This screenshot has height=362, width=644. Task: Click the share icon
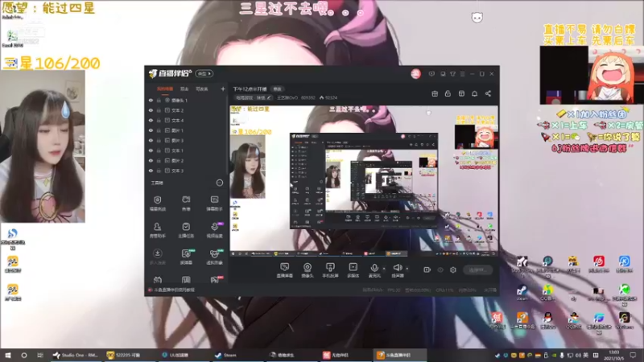tap(488, 93)
